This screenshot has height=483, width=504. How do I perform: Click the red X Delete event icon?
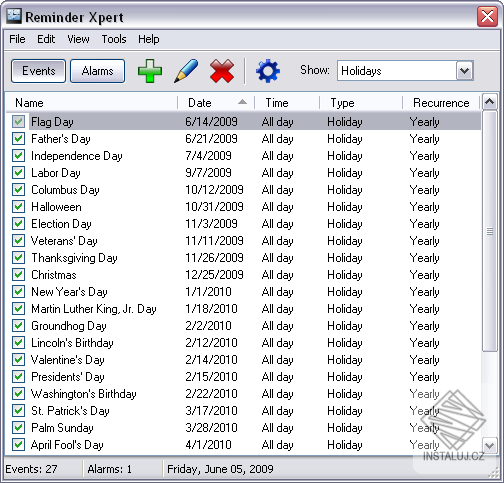(x=222, y=71)
